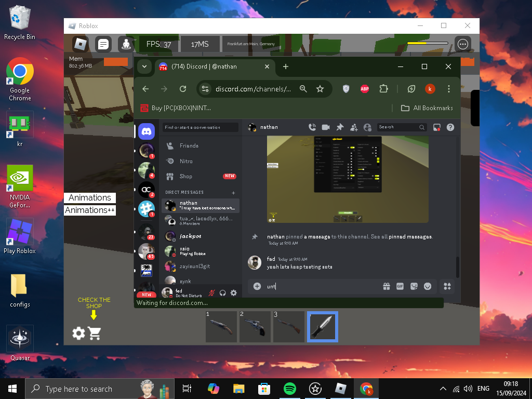532x399 pixels.
Task: Open the All Bookmarks folder
Action: [427, 108]
